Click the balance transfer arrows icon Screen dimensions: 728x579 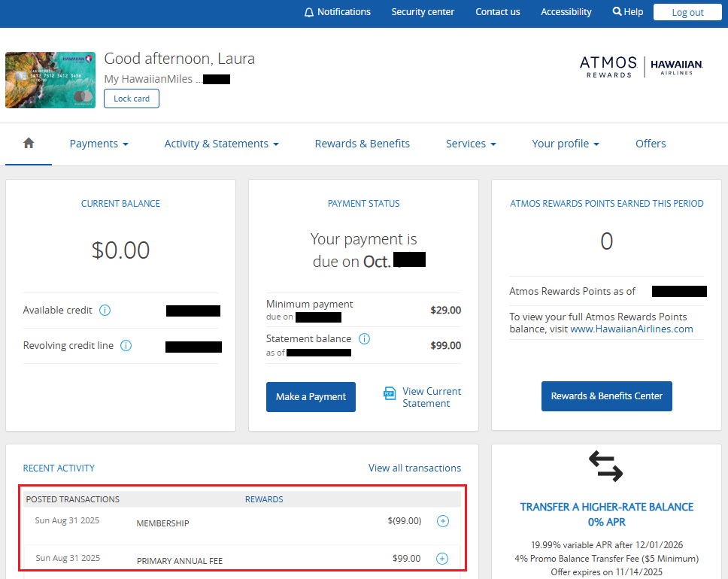[605, 466]
